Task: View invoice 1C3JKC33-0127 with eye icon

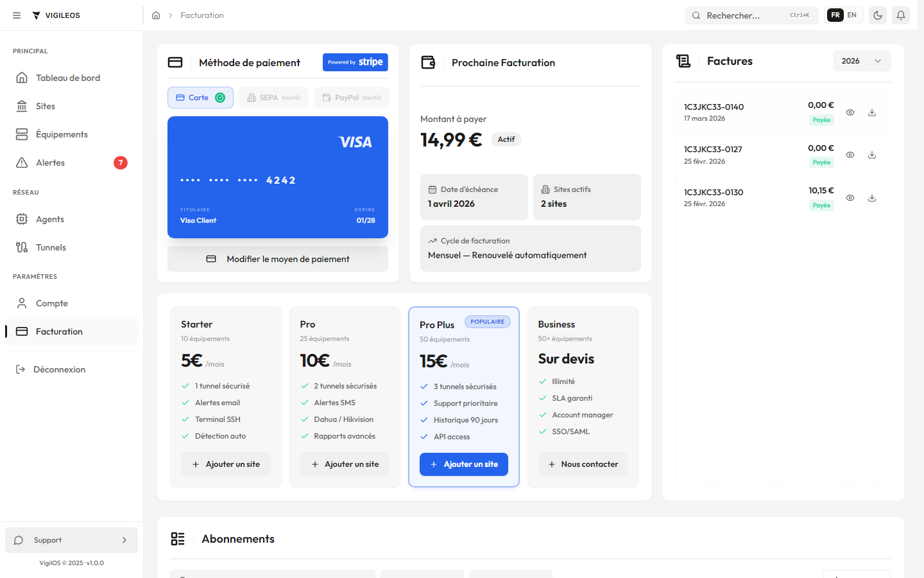Action: point(850,155)
